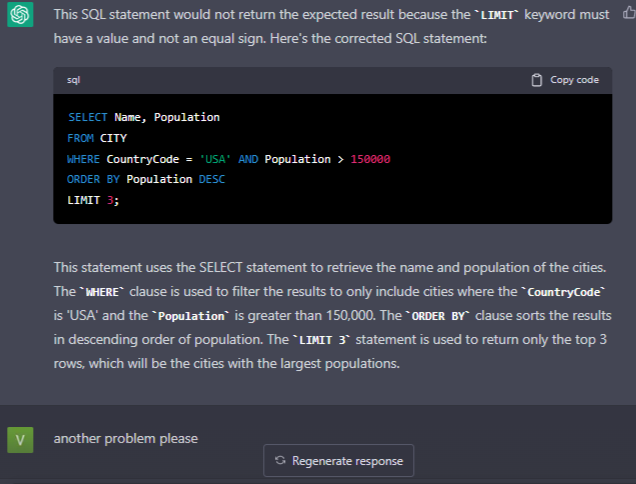Click the inline `ORDER BY` code in explanation

click(438, 316)
